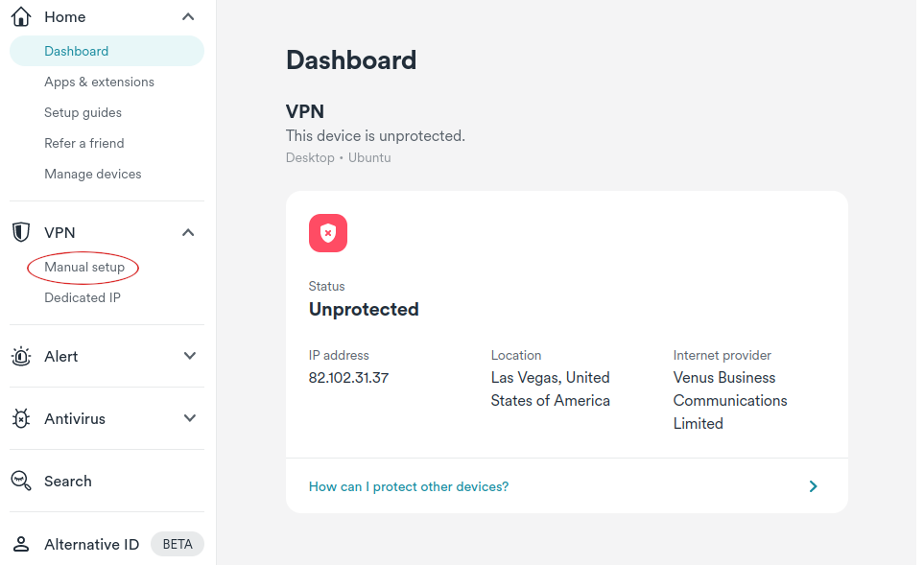Click the Alert siren icon
924x565 pixels.
pos(20,356)
